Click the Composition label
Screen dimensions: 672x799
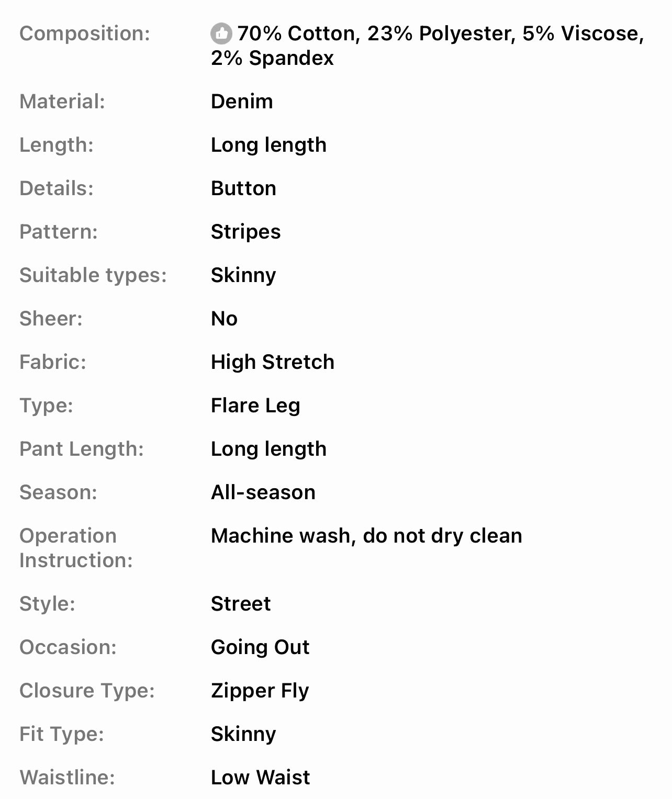[84, 33]
